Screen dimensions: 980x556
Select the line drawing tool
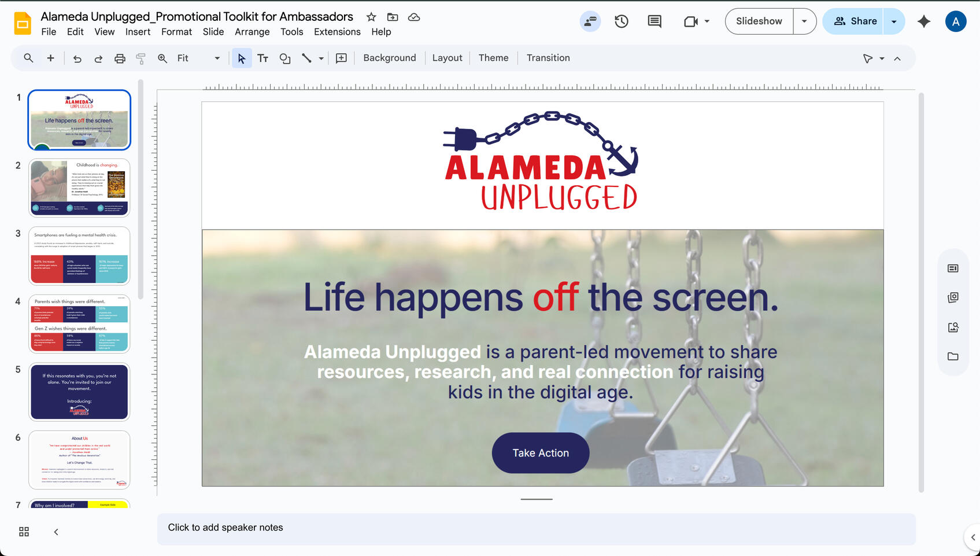(307, 58)
